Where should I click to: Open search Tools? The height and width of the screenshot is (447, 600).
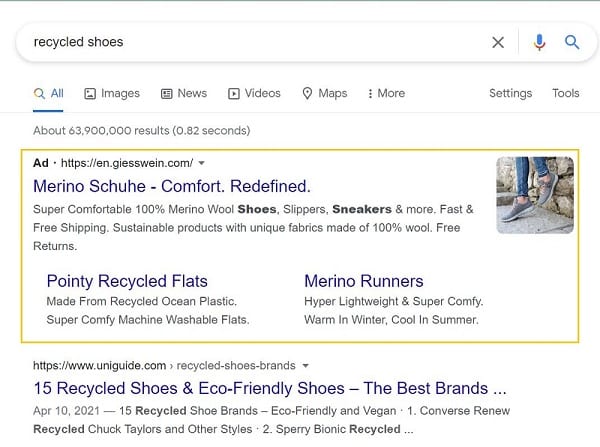point(566,93)
